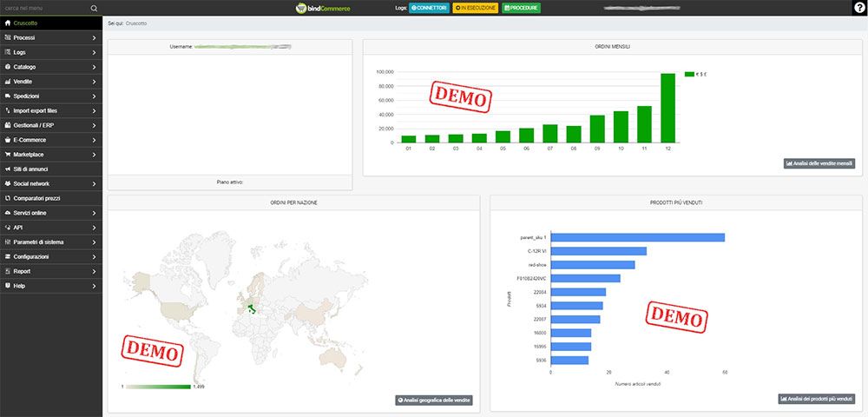This screenshot has width=868, height=417.
Task: Expand the Processi menu chevron
Action: pos(94,37)
